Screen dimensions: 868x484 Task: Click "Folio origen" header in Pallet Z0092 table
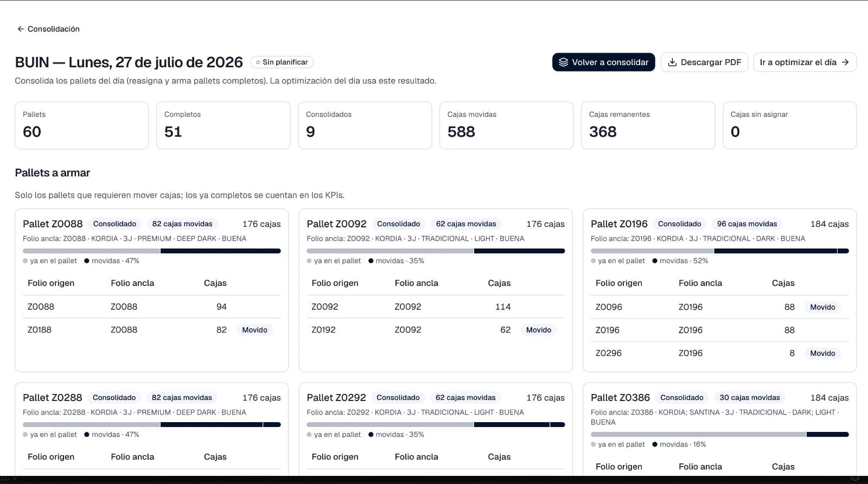335,283
